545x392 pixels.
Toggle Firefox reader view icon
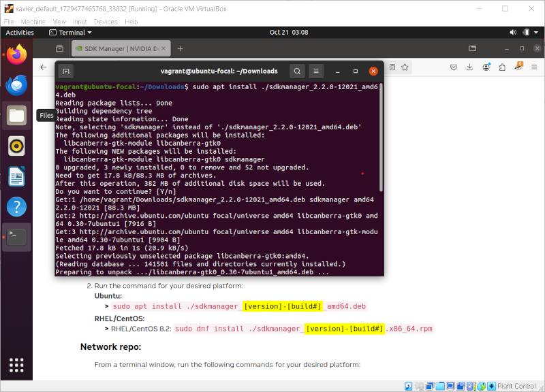392,67
